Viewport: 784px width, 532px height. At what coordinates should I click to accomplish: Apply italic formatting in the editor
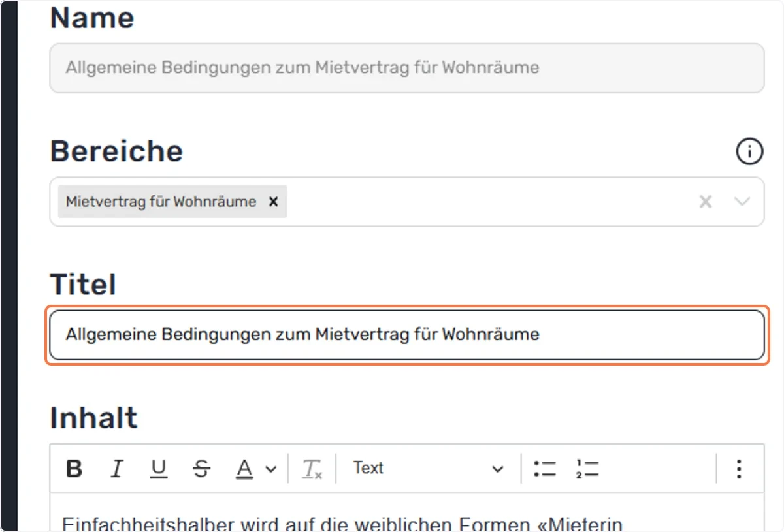click(x=117, y=469)
